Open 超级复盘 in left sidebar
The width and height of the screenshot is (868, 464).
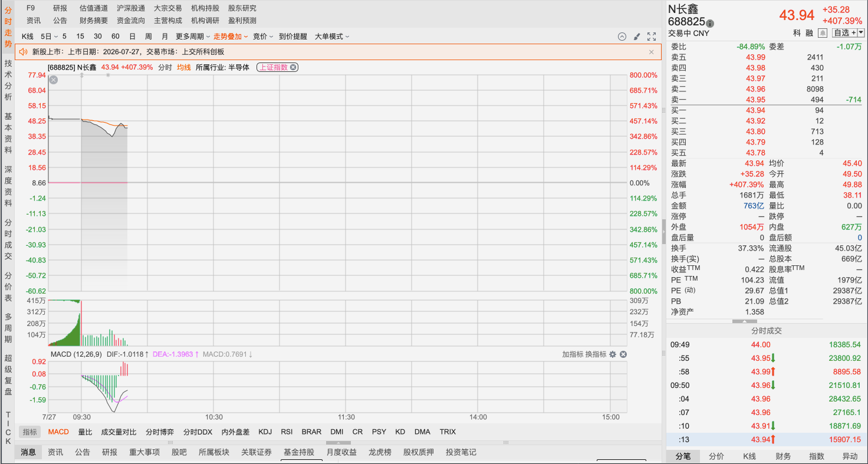[x=8, y=375]
